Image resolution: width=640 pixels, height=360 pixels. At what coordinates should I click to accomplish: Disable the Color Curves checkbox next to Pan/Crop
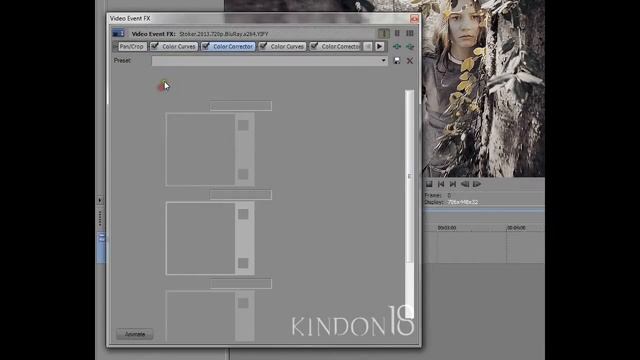[x=155, y=46]
